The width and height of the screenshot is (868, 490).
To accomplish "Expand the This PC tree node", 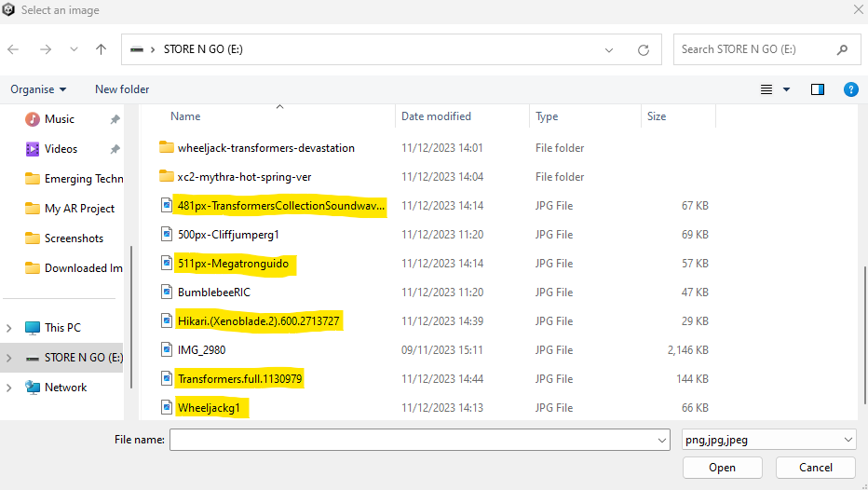I will click(x=9, y=328).
